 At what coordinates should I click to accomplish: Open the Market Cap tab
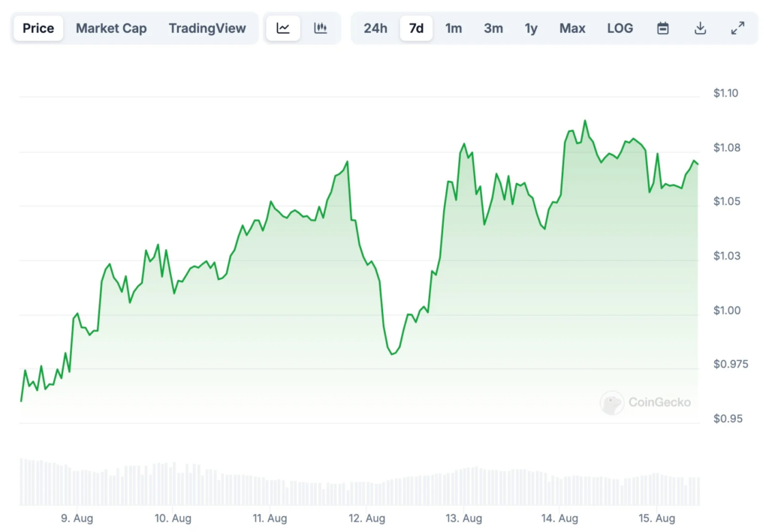(x=111, y=28)
